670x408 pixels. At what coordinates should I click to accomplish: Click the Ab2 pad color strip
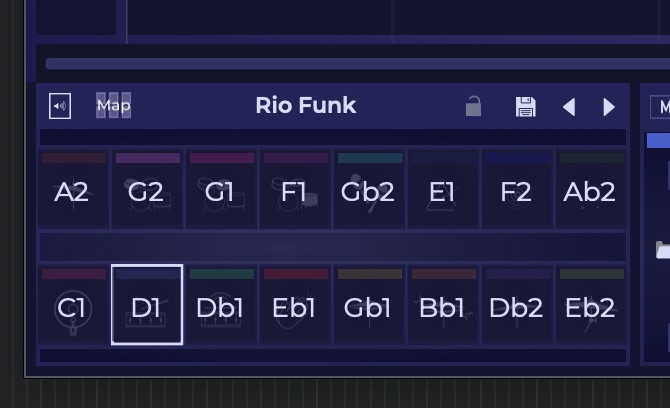[x=591, y=158]
